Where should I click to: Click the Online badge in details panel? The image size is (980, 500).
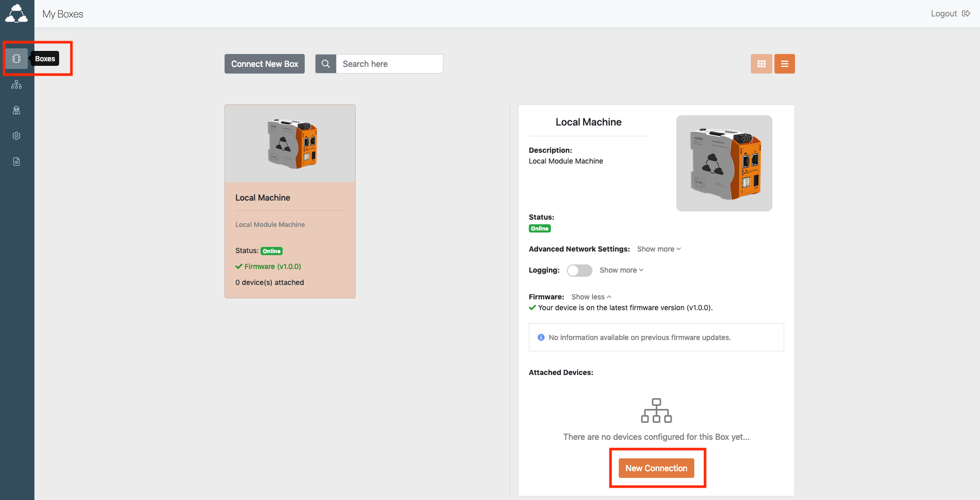pos(540,228)
